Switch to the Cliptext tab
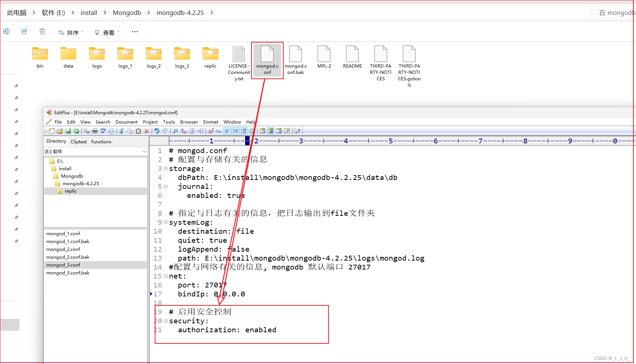Viewport: 636px width, 364px height. 78,142
